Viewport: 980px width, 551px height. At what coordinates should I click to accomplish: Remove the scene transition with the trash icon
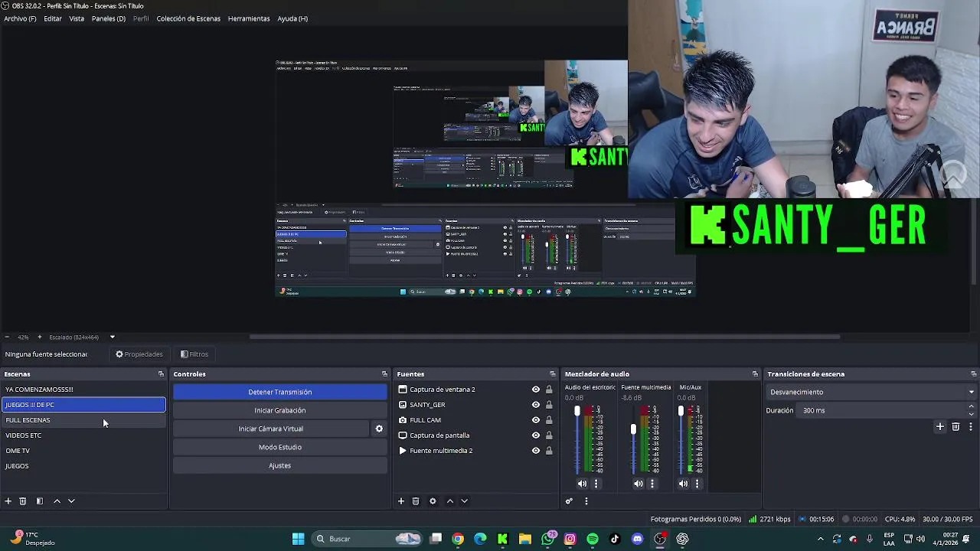(955, 427)
